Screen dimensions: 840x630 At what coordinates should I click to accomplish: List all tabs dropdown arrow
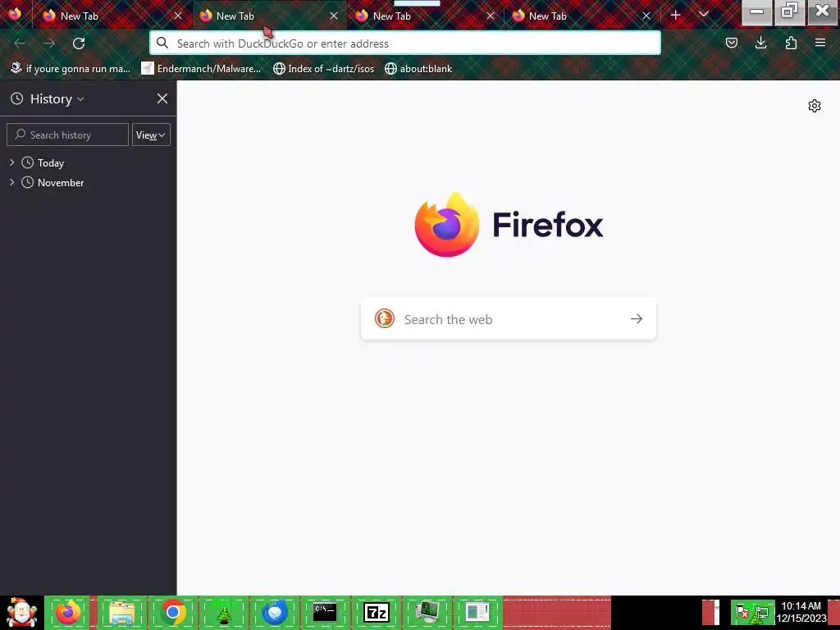click(704, 15)
